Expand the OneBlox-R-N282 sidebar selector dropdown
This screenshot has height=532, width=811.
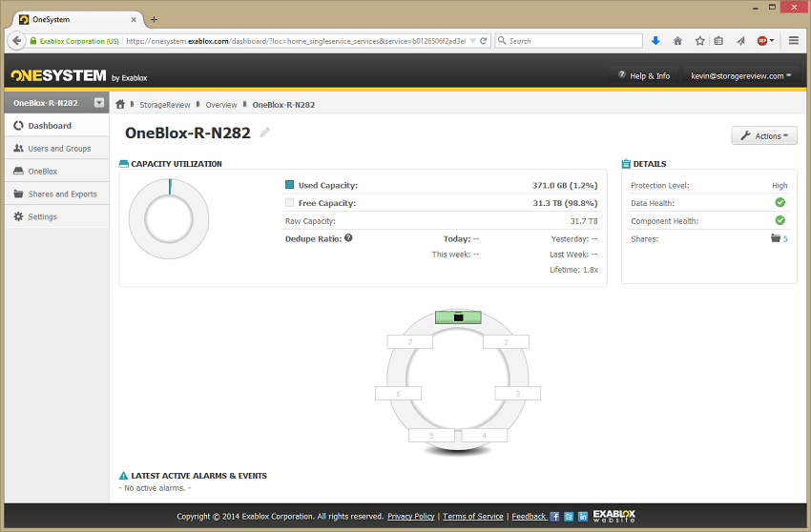(x=99, y=102)
